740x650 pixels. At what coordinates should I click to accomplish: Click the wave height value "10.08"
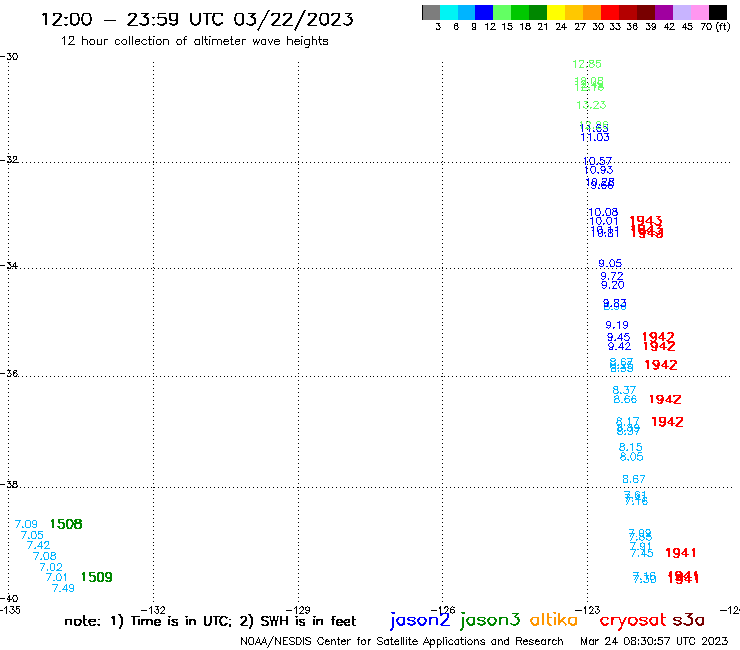(603, 212)
